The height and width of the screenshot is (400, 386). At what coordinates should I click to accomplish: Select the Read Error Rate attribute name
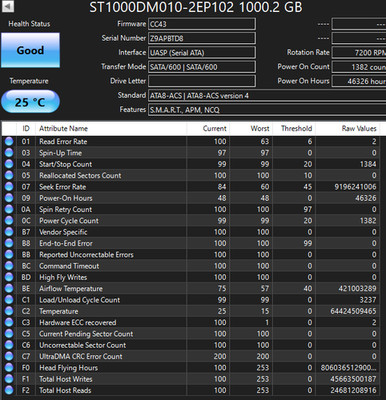tap(63, 141)
